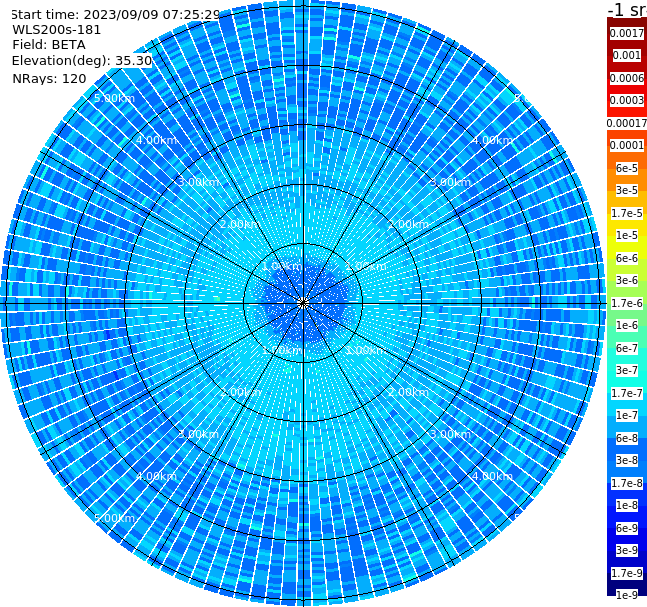This screenshot has width=647, height=607.
Task: Click the Elevation(deg): 35.30 text
Action: coord(82,61)
